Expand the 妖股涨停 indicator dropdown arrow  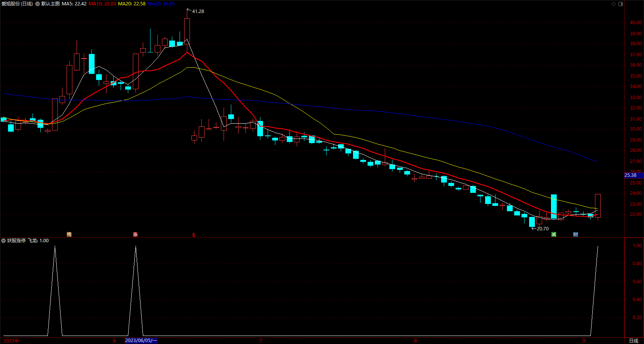point(3,241)
